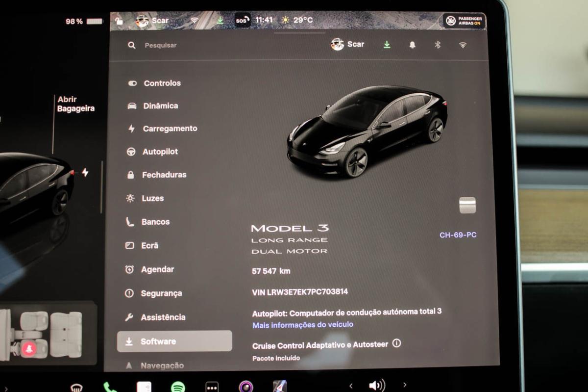Open Mais informações do veículo link
588x392 pixels.
coord(303,325)
